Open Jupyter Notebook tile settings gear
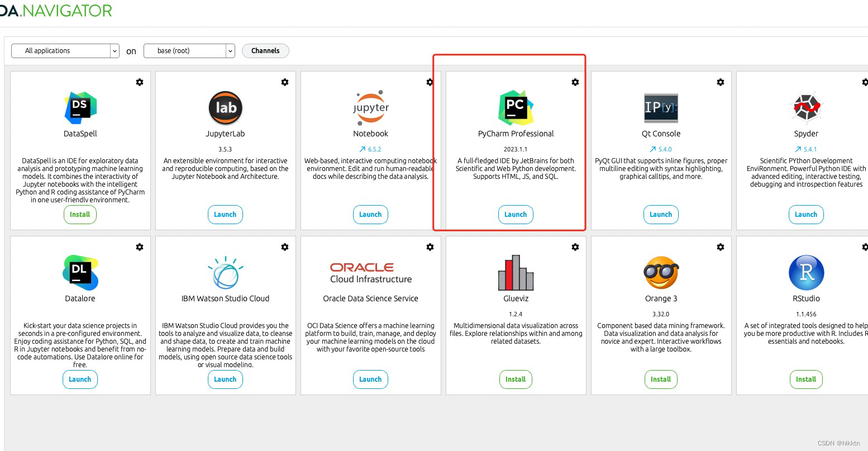 tap(430, 82)
